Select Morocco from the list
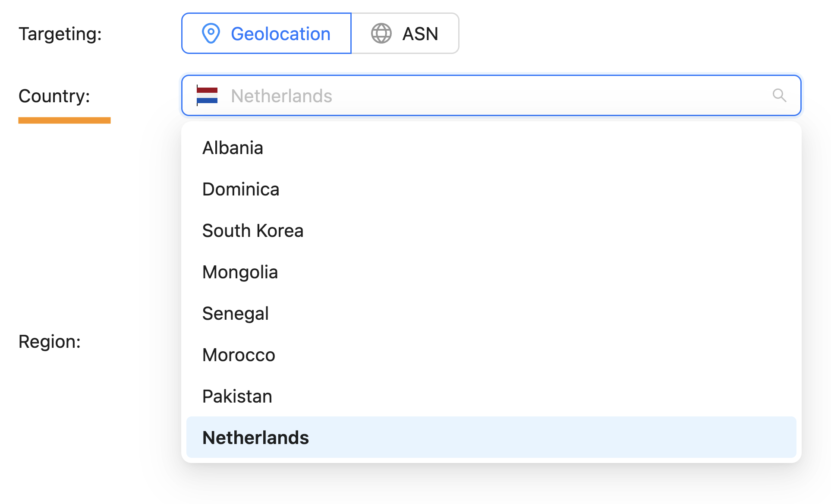Screen dimensions: 831x504 click(x=239, y=355)
